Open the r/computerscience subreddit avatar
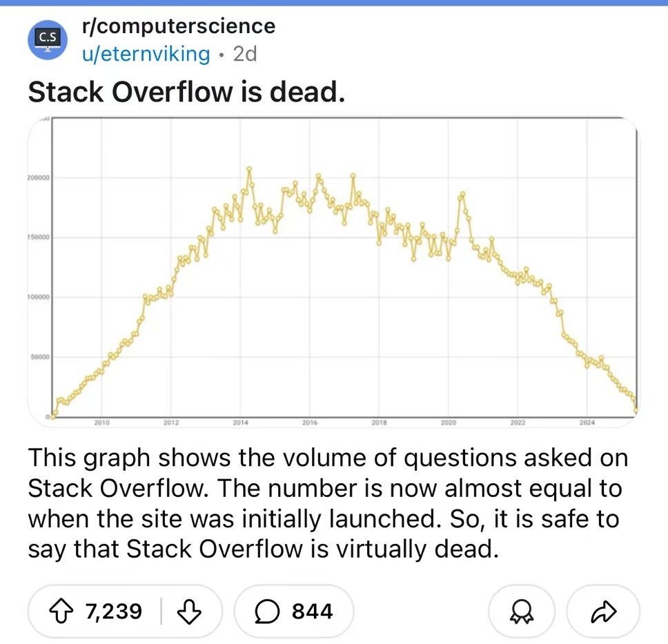Screen dimensions: 668x644 tap(48, 39)
